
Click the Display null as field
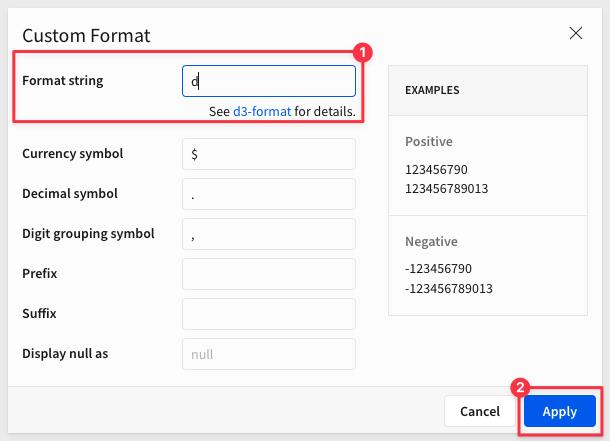pyautogui.click(x=269, y=354)
